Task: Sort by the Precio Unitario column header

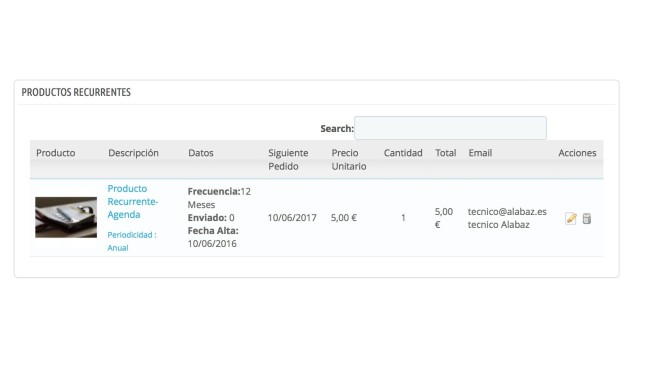Action: [349, 160]
